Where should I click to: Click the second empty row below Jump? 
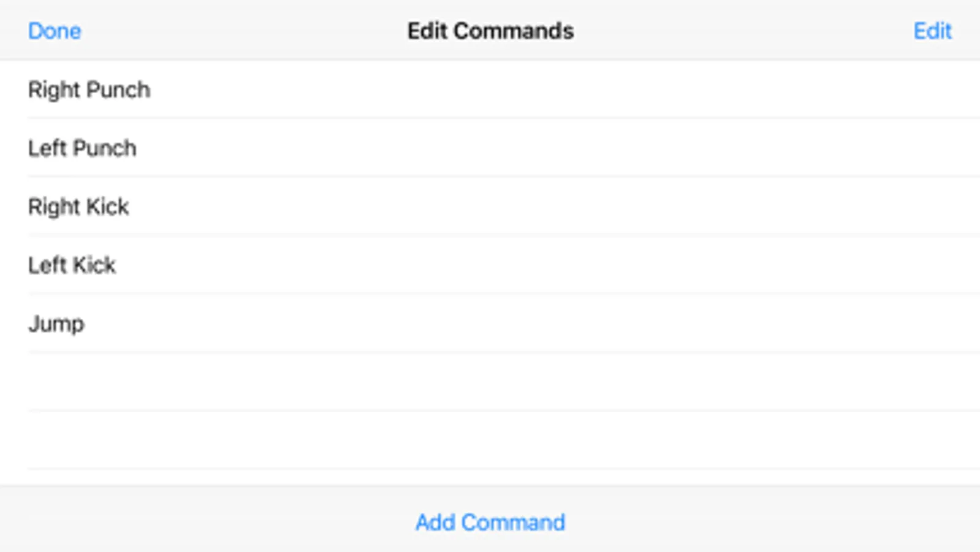tap(490, 440)
